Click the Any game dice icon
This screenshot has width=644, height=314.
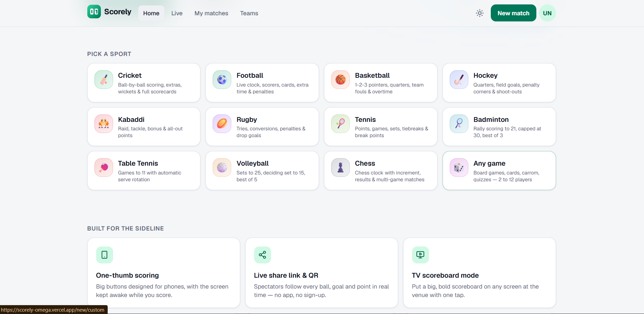click(459, 168)
